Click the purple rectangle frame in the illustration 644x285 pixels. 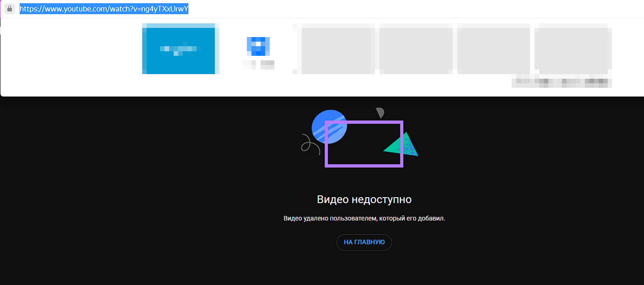(364, 165)
